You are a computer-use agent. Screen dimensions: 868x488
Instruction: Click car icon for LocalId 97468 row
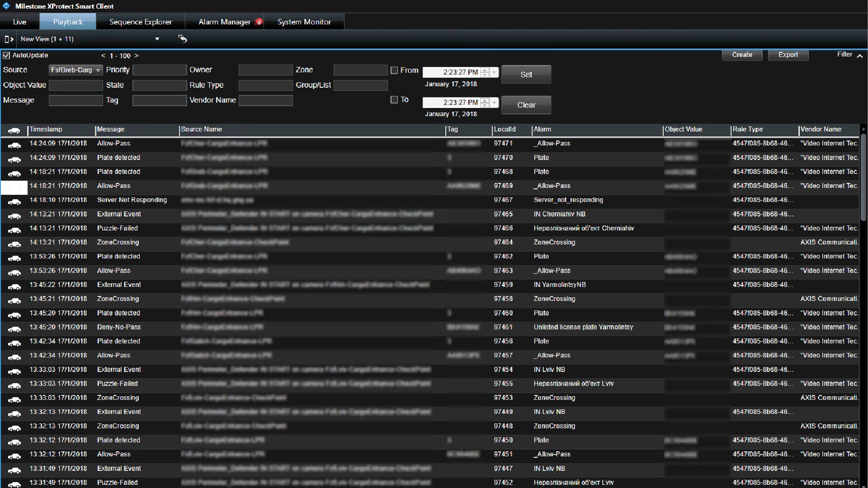(x=14, y=174)
